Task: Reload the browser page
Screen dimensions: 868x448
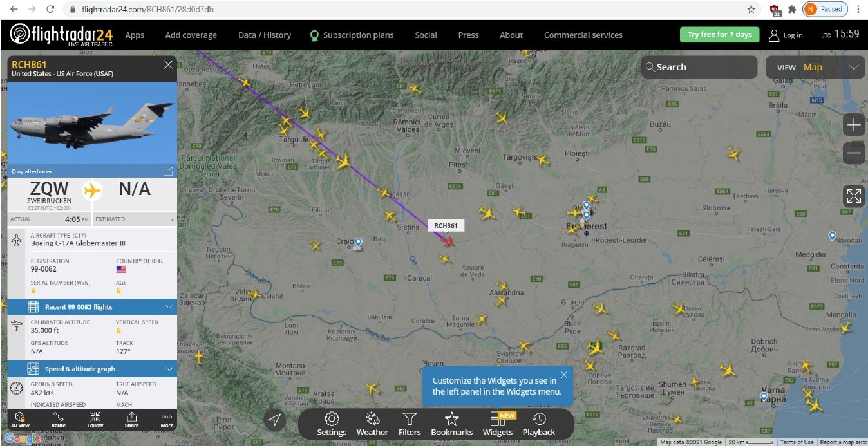Action: click(50, 10)
